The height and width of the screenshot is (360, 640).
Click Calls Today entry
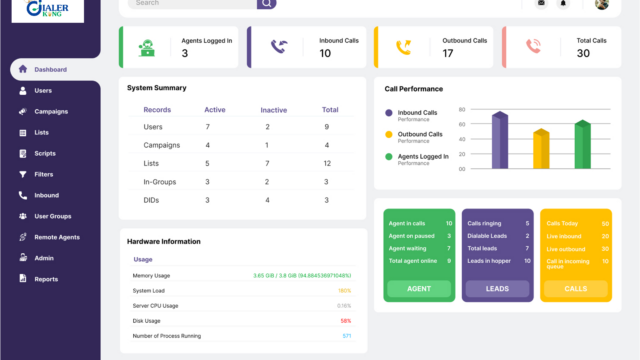point(578,223)
